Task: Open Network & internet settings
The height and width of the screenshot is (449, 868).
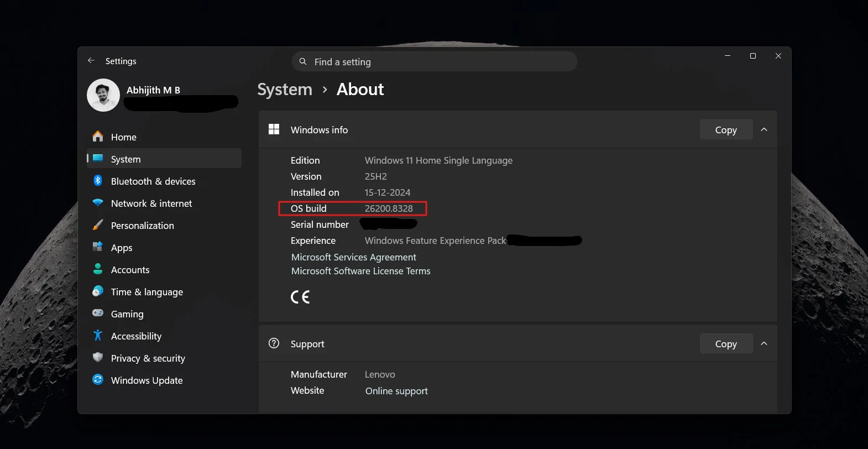Action: click(x=164, y=203)
